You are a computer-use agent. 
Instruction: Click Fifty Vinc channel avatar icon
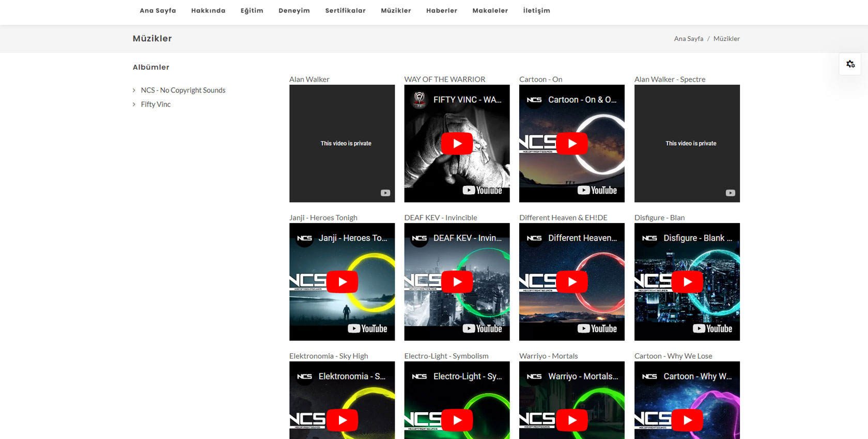(x=419, y=99)
